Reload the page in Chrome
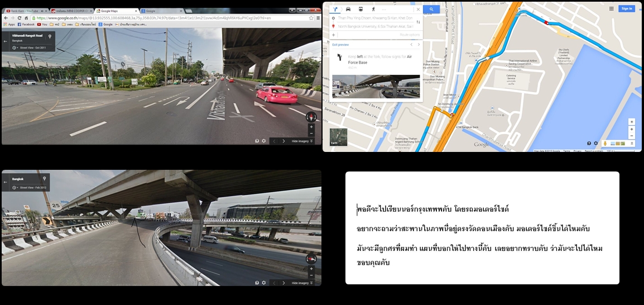This screenshot has height=305, width=644. (x=20, y=18)
